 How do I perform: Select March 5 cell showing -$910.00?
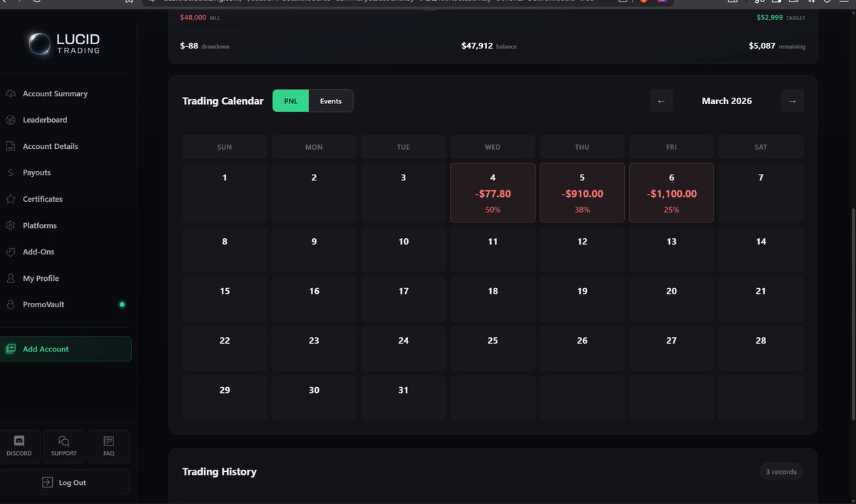(582, 192)
